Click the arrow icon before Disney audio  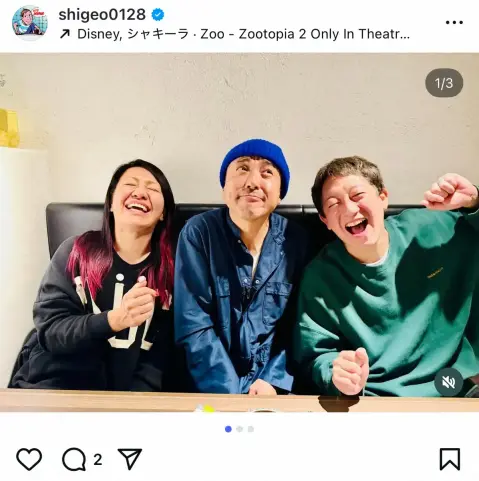click(65, 34)
